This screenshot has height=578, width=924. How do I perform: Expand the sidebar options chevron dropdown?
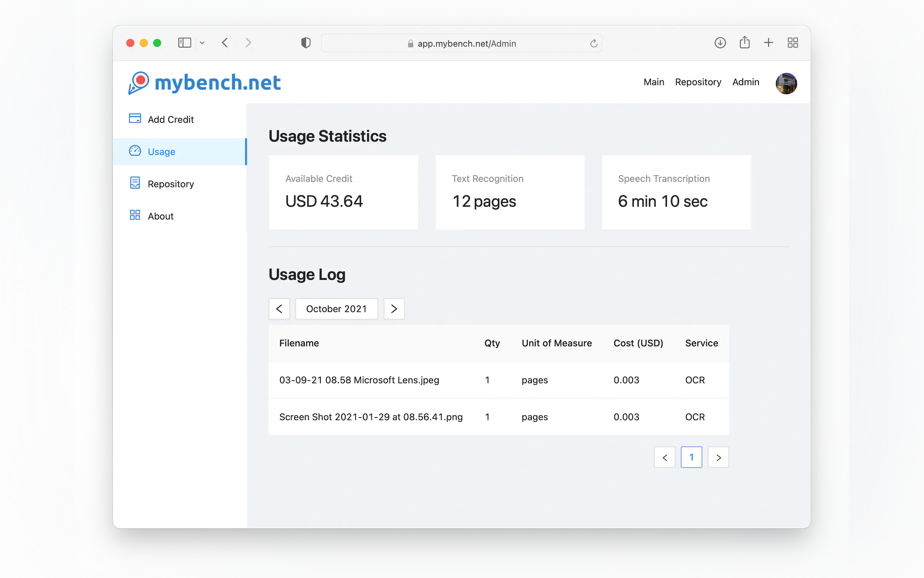(x=202, y=43)
